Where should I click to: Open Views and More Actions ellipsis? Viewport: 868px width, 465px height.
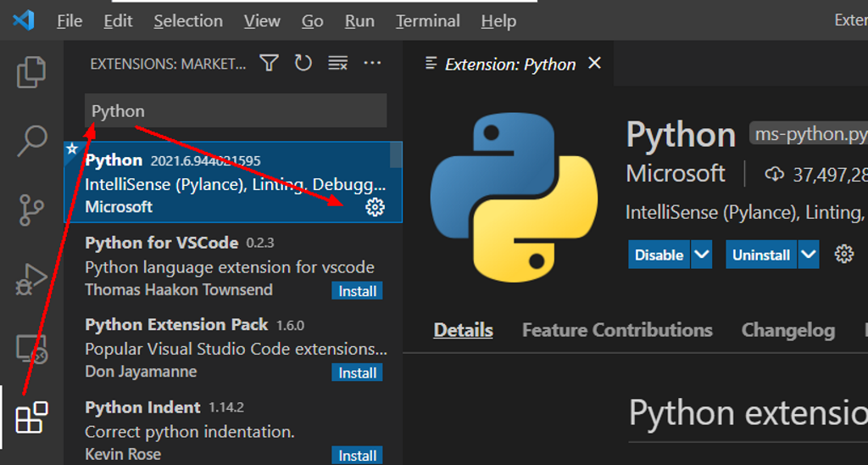372,64
